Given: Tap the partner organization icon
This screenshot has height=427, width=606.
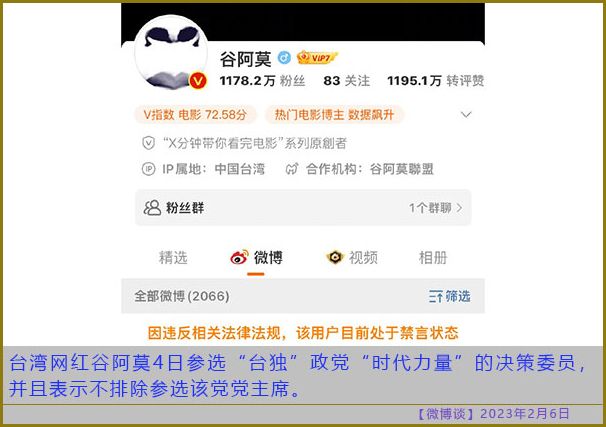Looking at the screenshot, I should [x=292, y=169].
